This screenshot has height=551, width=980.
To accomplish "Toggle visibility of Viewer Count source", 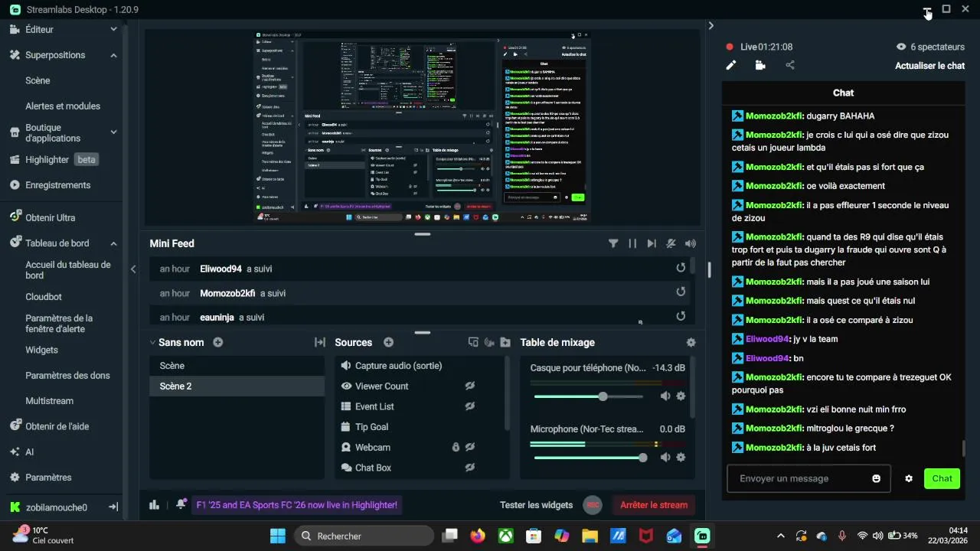I will [x=470, y=386].
